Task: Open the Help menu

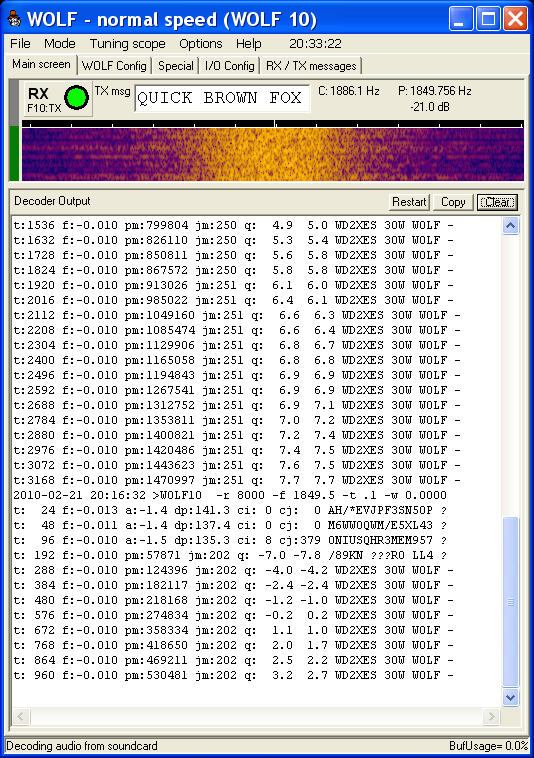Action: click(248, 44)
